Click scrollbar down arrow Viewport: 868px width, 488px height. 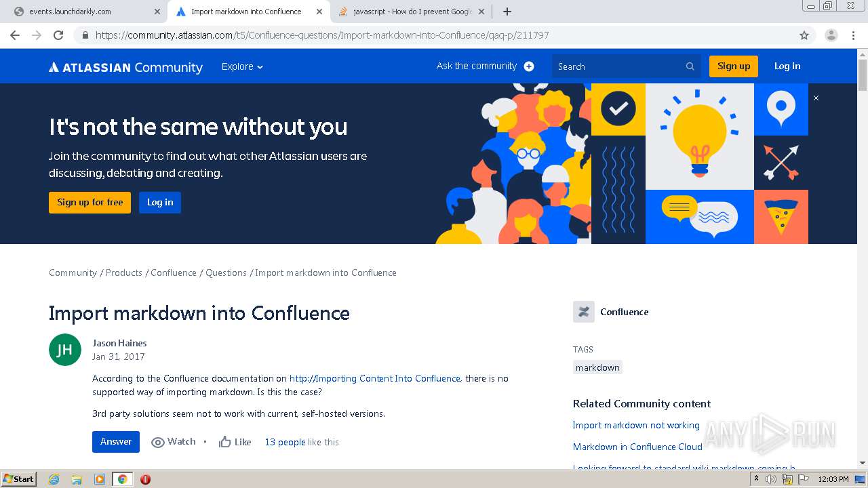(x=863, y=463)
